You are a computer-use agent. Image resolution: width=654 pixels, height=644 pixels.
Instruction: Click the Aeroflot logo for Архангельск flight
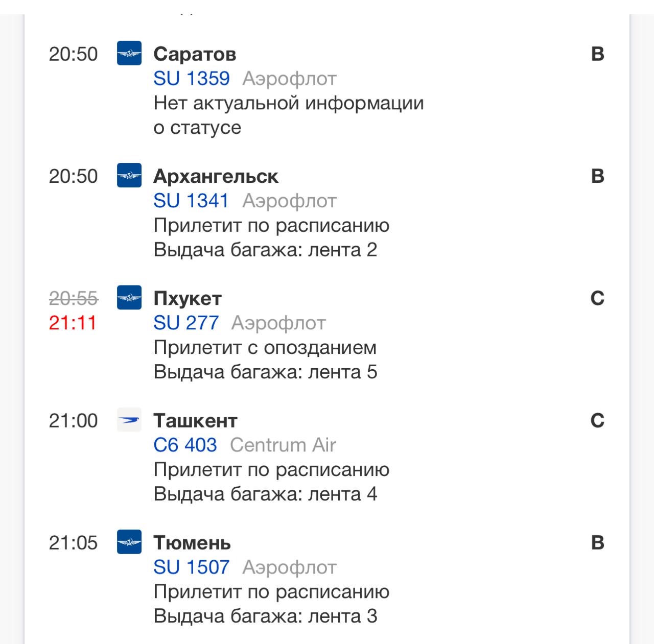[x=129, y=177]
